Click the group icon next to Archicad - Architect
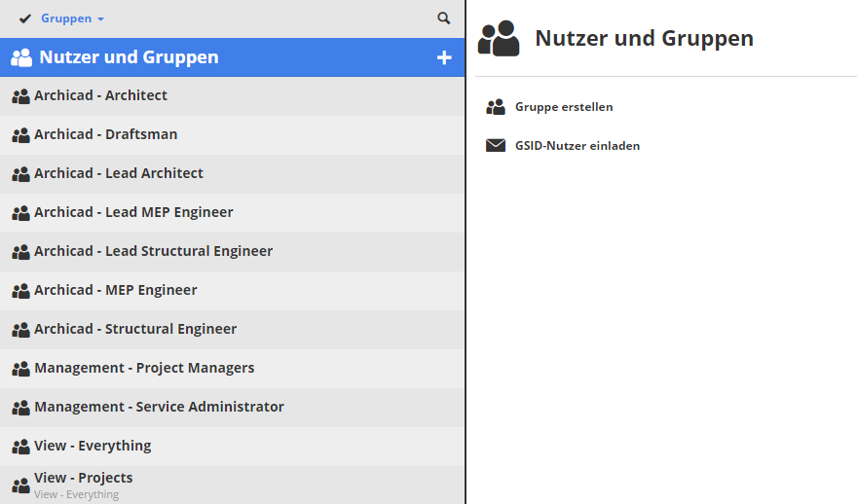The height and width of the screenshot is (504, 857). click(x=20, y=96)
